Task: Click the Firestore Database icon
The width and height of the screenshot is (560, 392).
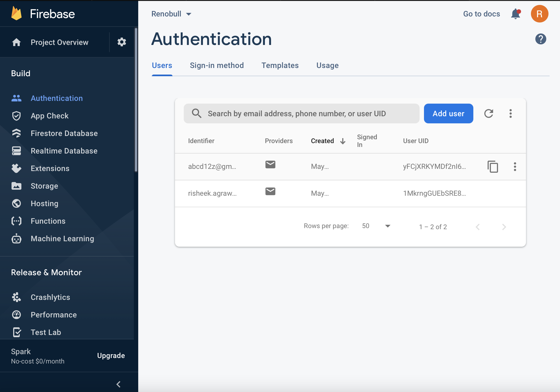Action: coord(16,133)
